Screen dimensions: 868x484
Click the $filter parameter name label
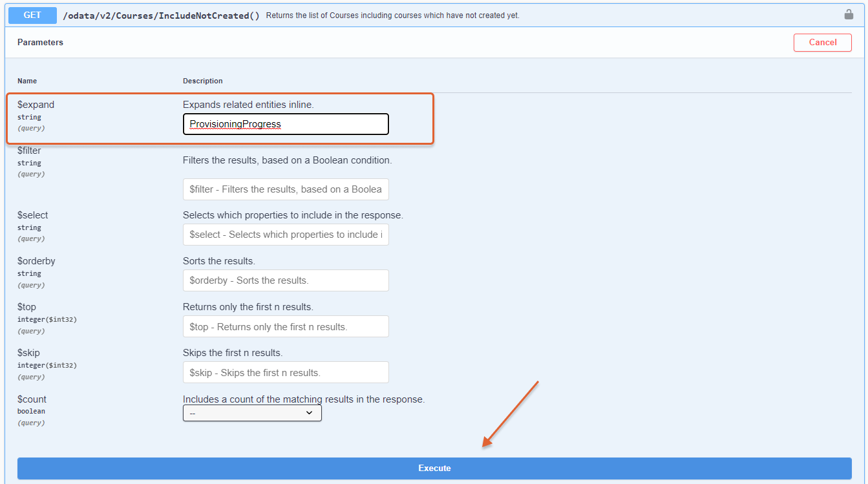(x=29, y=151)
